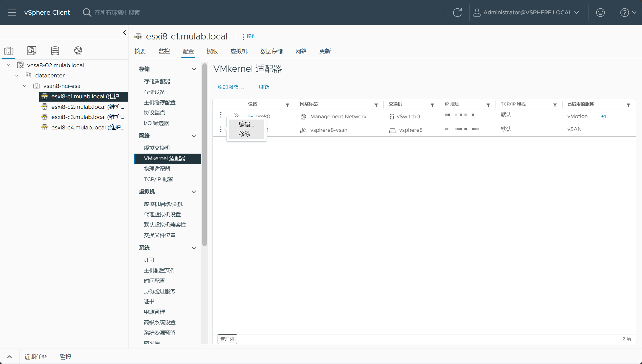Viewport: 642px width, 364px height.
Task: Click the settings sidebar vertical scrollbar
Action: coord(204,155)
